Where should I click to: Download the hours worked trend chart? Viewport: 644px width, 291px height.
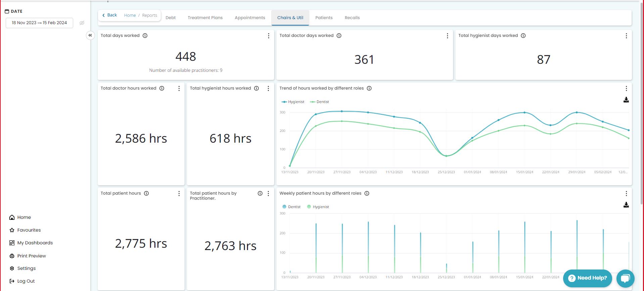click(x=626, y=100)
